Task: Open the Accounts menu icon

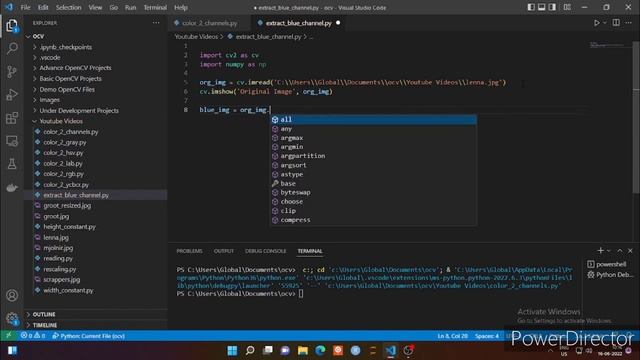Action: click(x=12, y=295)
